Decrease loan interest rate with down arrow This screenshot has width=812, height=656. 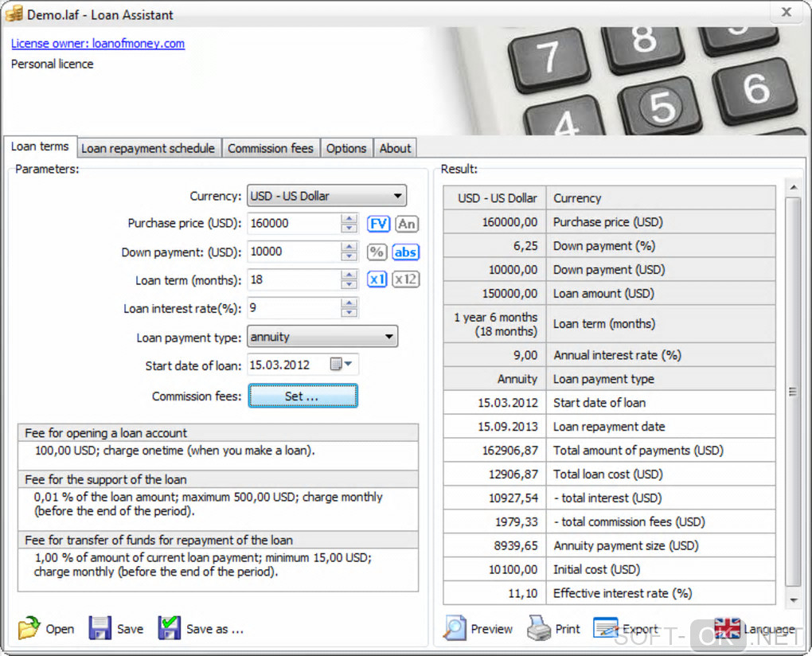point(349,312)
